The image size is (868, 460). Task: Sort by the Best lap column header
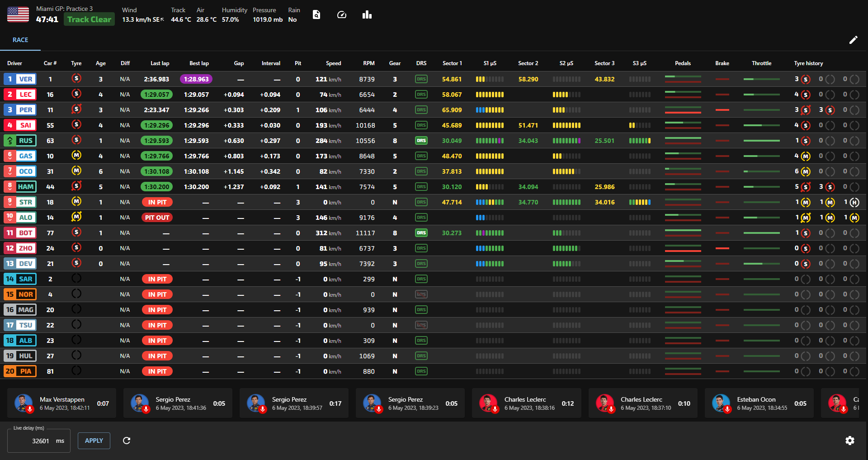click(199, 63)
